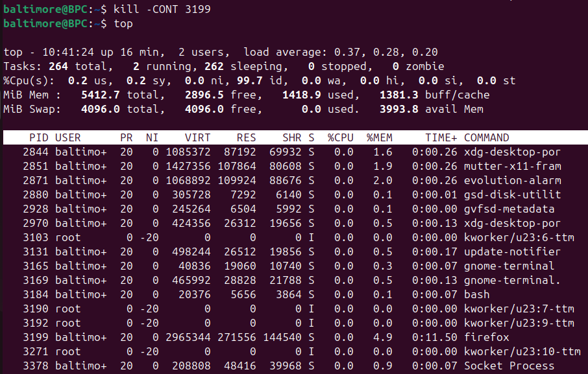Click the 271556 RES value
The image size is (588, 374).
coord(237,337)
